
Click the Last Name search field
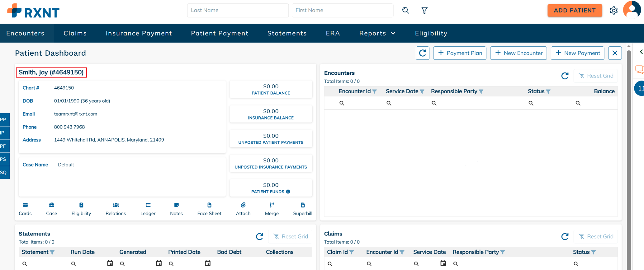pos(238,11)
